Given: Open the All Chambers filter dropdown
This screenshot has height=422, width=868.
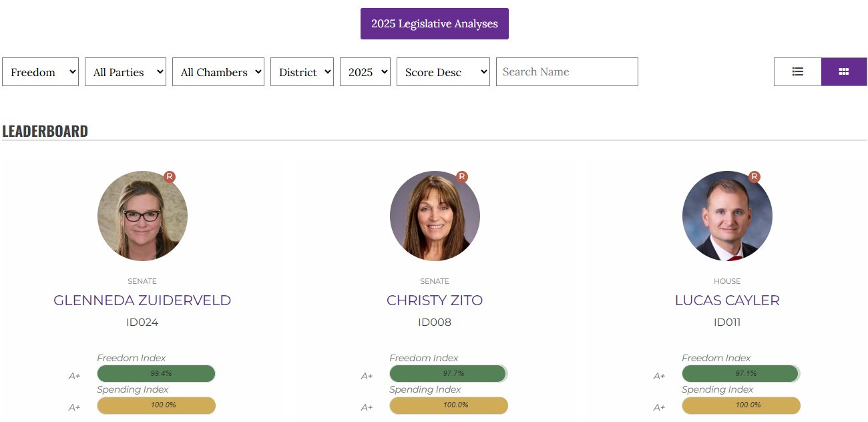Looking at the screenshot, I should click(218, 71).
